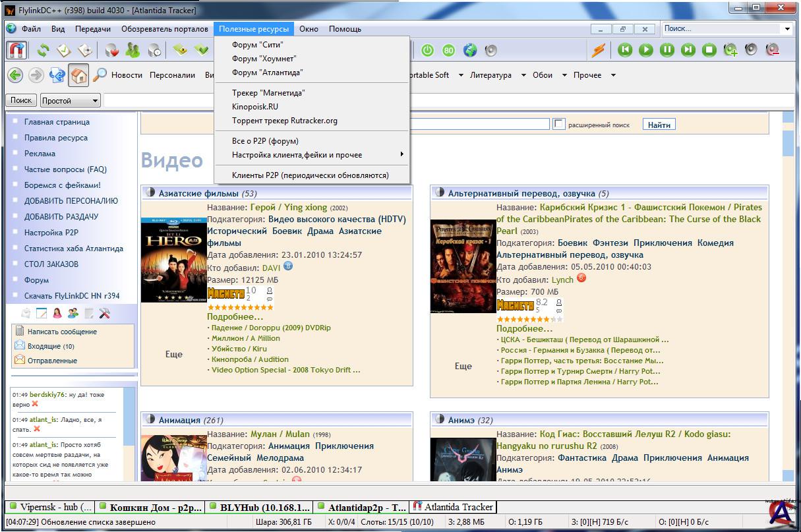Click the 'Найти' search button

tap(659, 125)
